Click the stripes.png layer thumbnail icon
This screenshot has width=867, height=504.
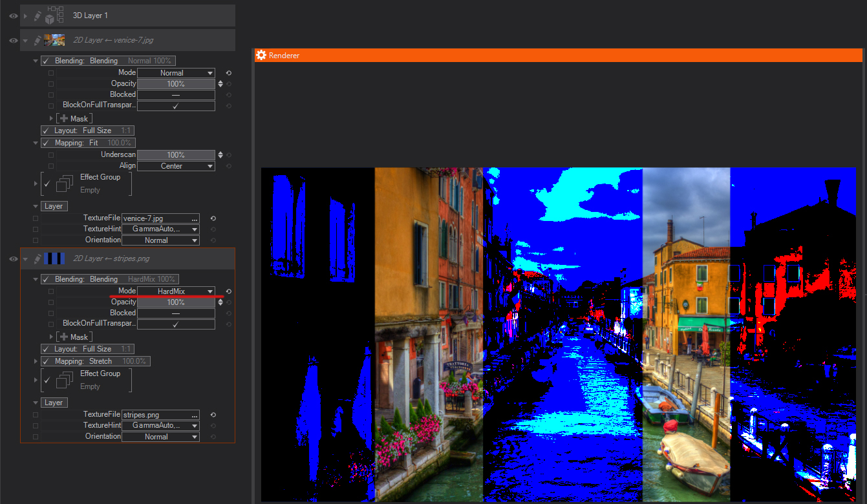tap(54, 258)
